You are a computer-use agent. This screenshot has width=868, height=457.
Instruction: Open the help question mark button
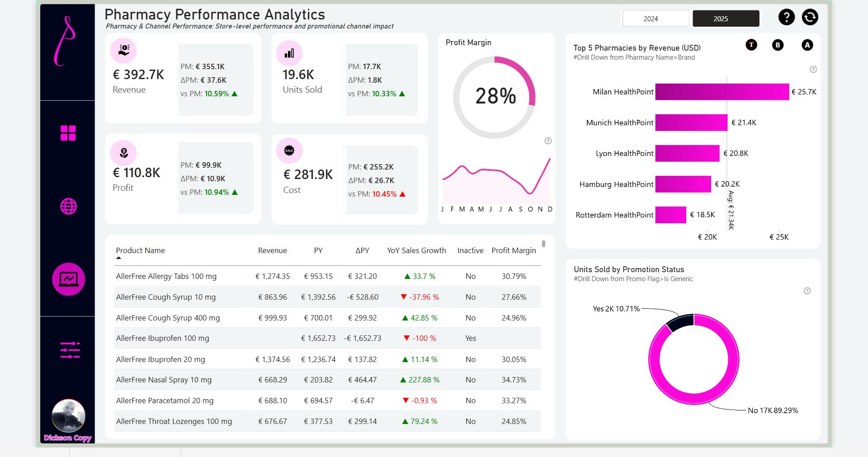click(x=786, y=17)
